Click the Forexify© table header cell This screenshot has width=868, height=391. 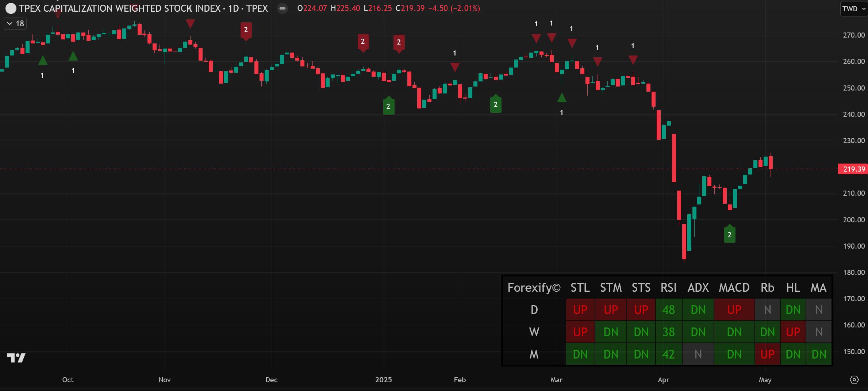[534, 288]
